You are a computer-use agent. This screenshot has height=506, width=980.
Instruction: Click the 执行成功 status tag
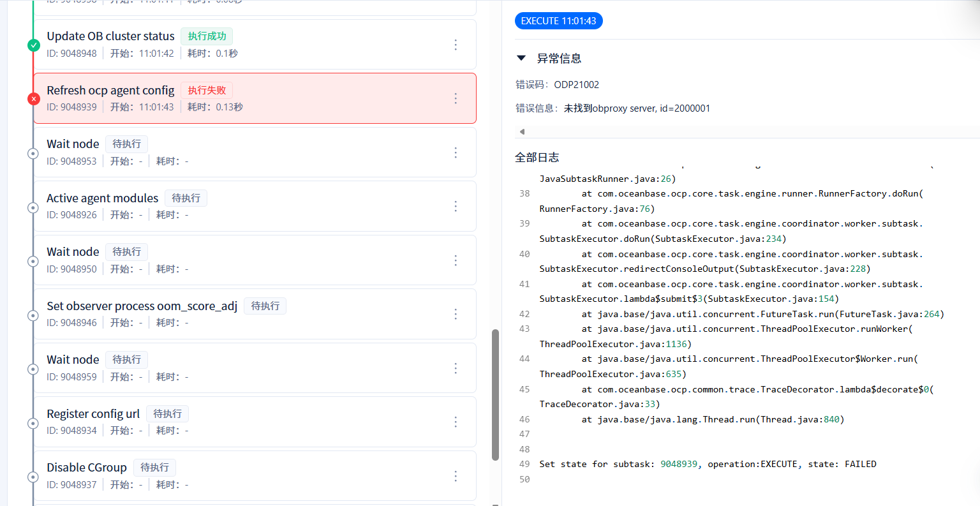pyautogui.click(x=207, y=36)
